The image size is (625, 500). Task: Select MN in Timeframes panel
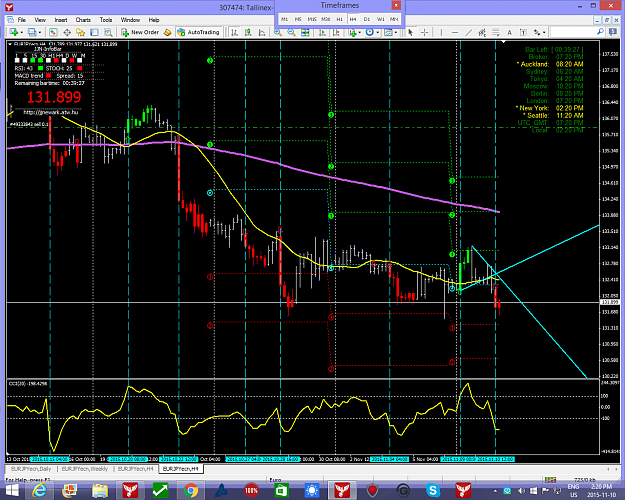394,19
